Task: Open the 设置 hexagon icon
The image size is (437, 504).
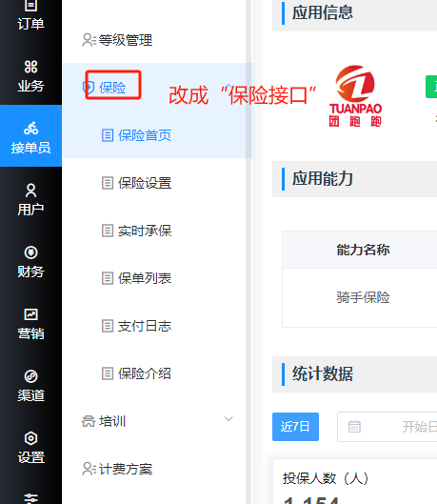Action: [x=30, y=438]
